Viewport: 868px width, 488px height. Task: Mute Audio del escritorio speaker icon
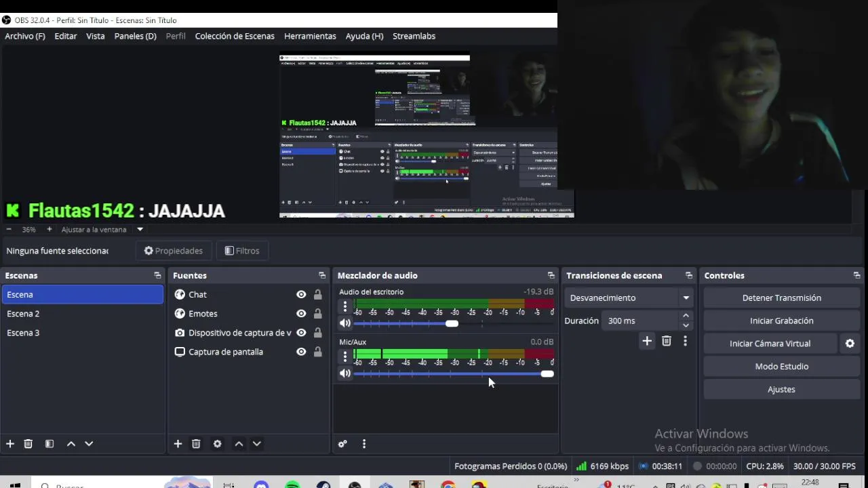[x=345, y=323]
